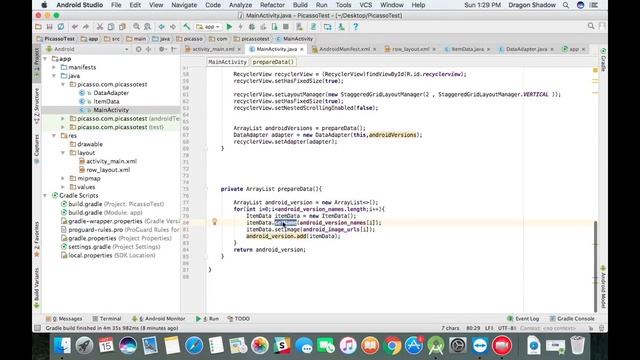Open Chrome from the Dock
Screen dimensions: 640x360
click(x=392, y=346)
